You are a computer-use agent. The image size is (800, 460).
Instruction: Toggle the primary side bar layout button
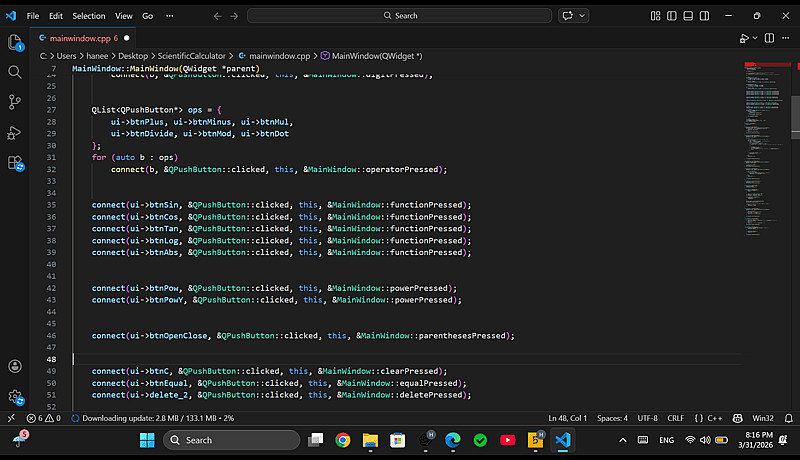[x=673, y=16]
